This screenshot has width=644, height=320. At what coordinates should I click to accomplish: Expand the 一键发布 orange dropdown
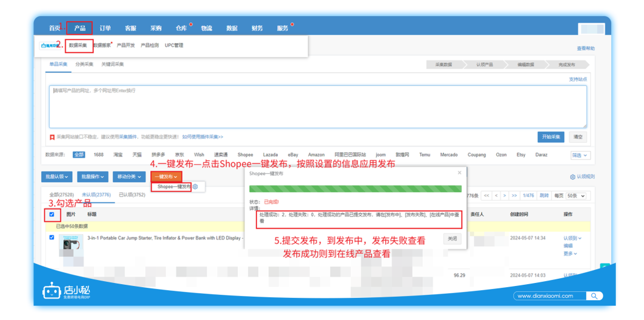click(x=166, y=177)
